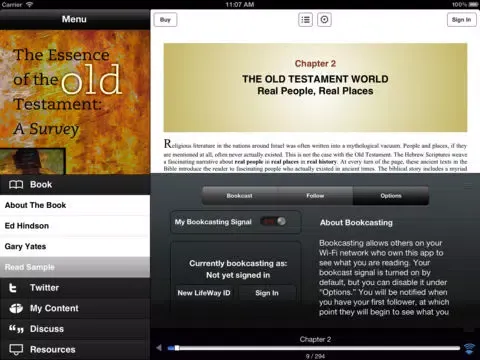Image resolution: width=480 pixels, height=360 pixels.
Task: Toggle My Bookcasting Signal switch
Action: pos(273,222)
